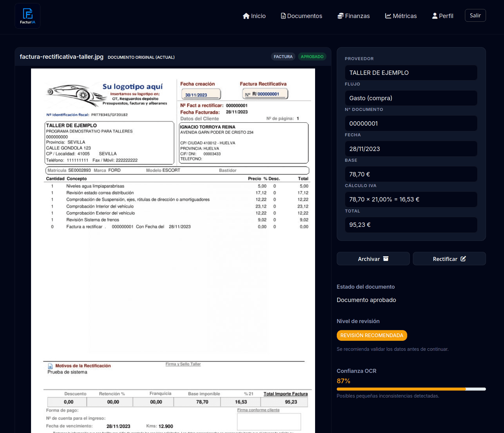Click the FacturIA logo
The image size is (504, 433).
(x=27, y=16)
